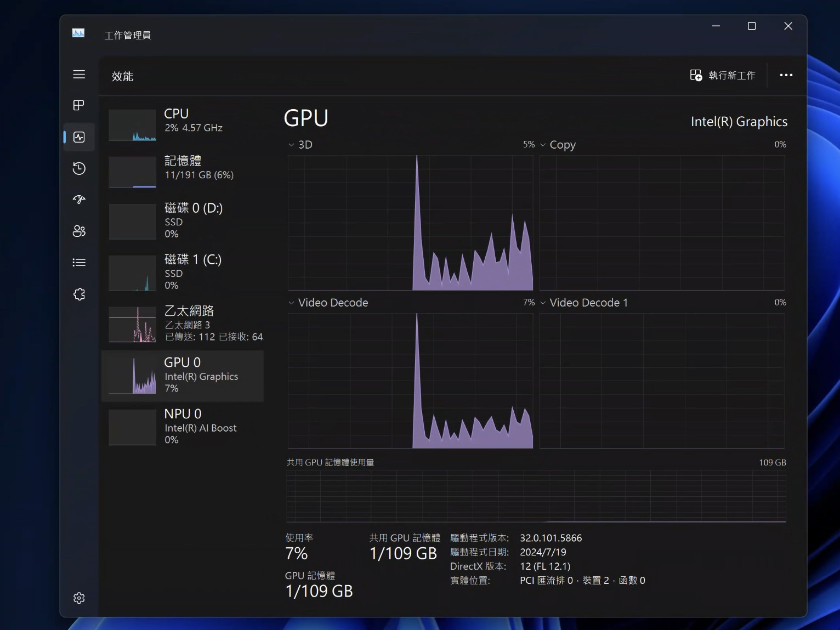Open the Users page icon
The width and height of the screenshot is (840, 630).
tap(79, 231)
